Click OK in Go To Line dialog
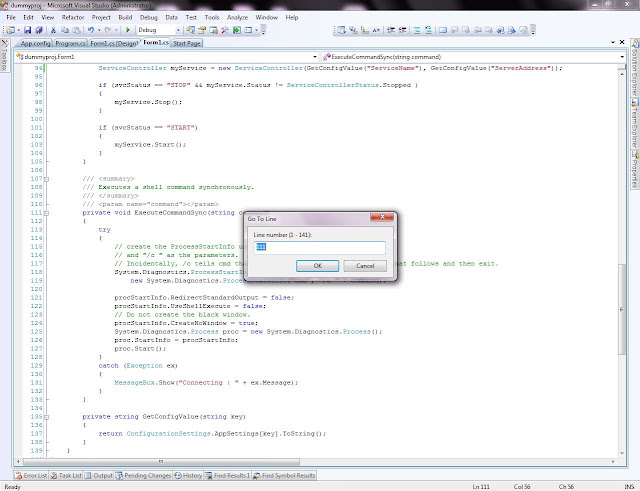 318,266
